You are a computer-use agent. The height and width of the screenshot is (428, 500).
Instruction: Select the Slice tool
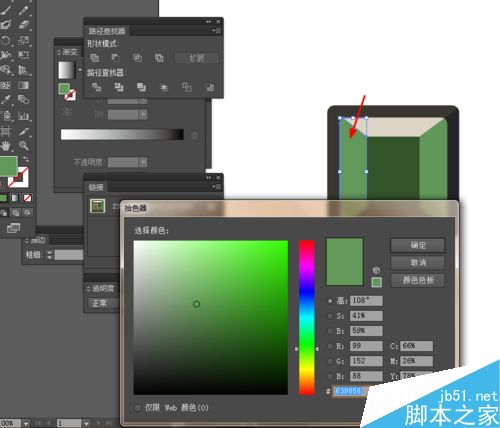(x=23, y=131)
